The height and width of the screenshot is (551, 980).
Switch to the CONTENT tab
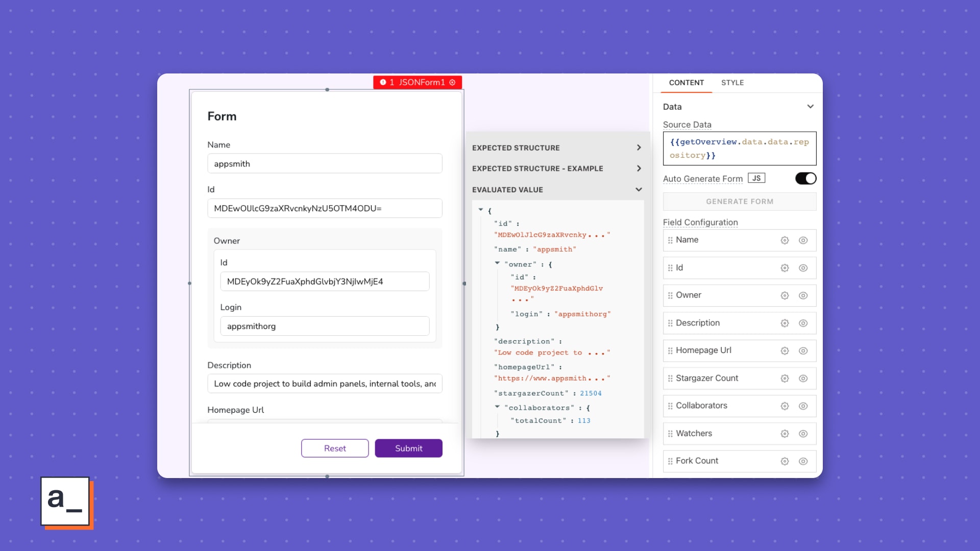click(686, 83)
